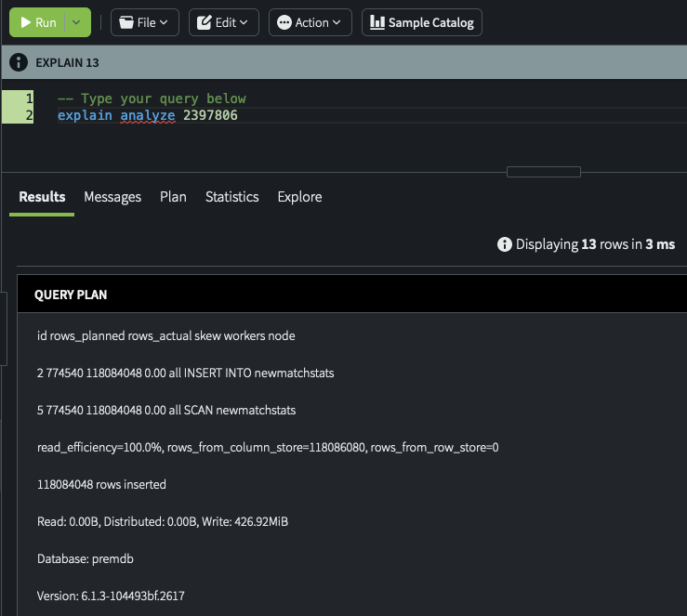Click info icon next to Displaying 13 rows
The image size is (687, 616).
pyautogui.click(x=505, y=244)
